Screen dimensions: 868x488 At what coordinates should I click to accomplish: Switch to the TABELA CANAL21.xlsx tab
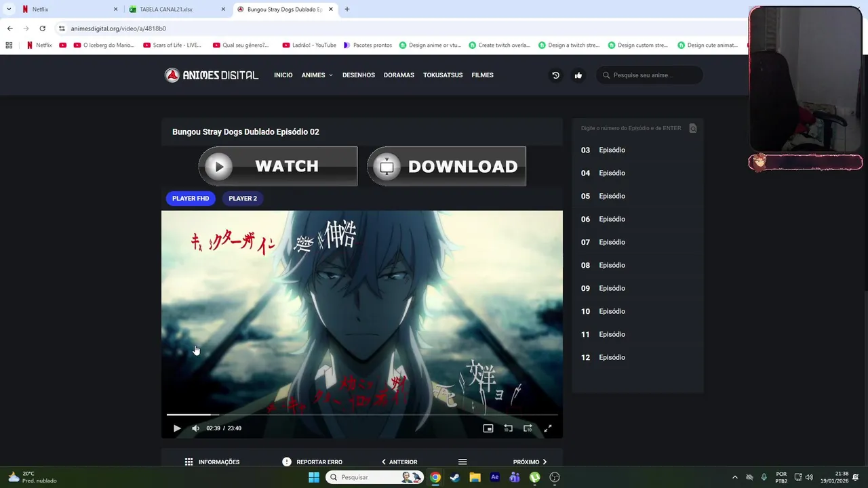(x=176, y=9)
